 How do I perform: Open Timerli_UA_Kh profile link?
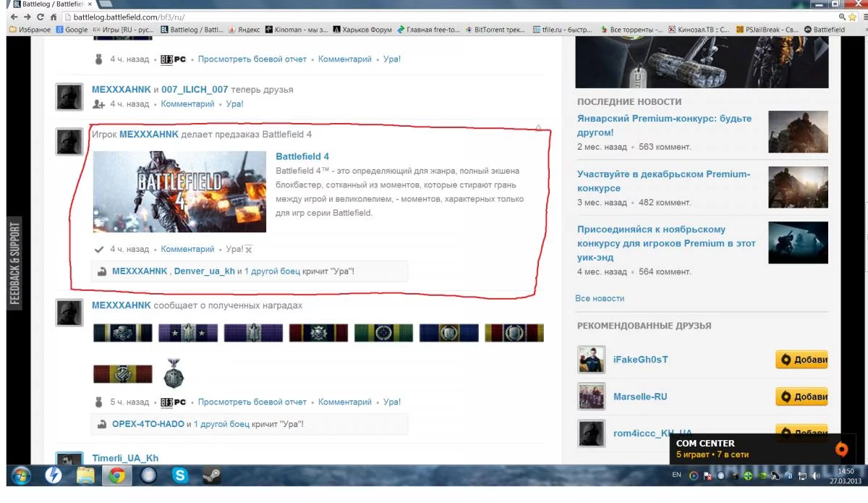pos(125,458)
